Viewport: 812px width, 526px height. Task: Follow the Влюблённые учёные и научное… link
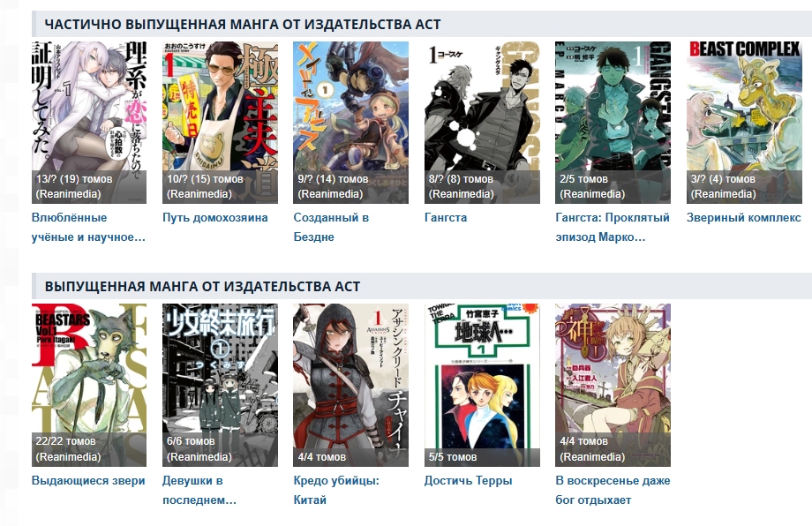coord(88,228)
